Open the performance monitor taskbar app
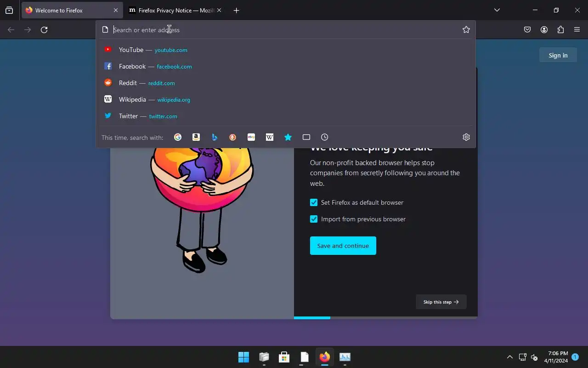This screenshot has height=368, width=588. click(x=345, y=357)
